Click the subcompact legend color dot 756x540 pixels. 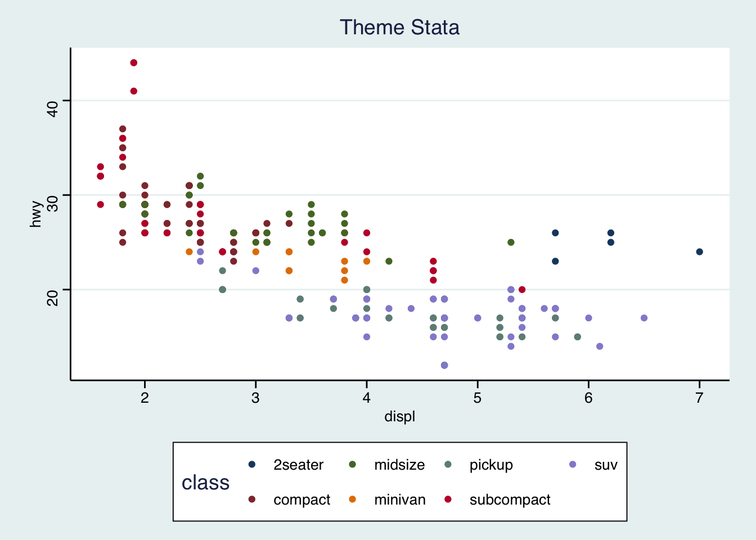(448, 499)
